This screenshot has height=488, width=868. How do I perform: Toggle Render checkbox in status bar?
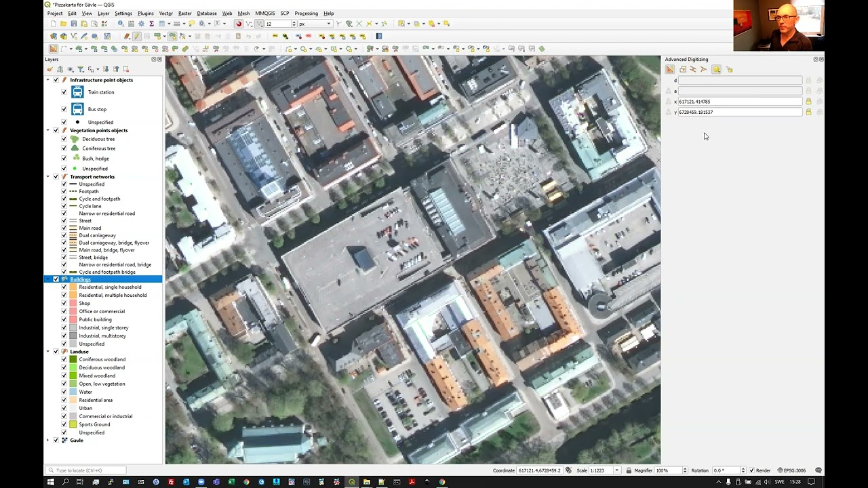tap(752, 470)
